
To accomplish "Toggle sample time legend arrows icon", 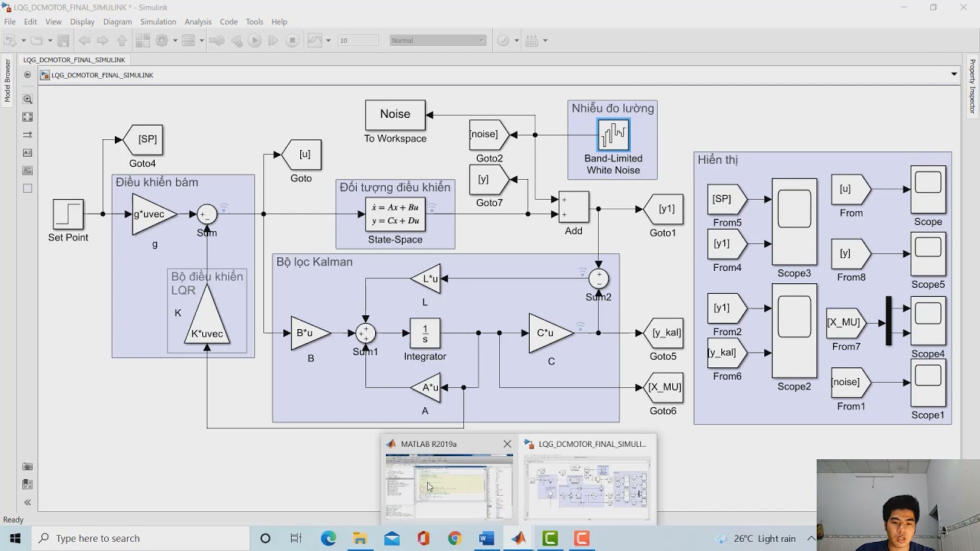I will point(28,135).
